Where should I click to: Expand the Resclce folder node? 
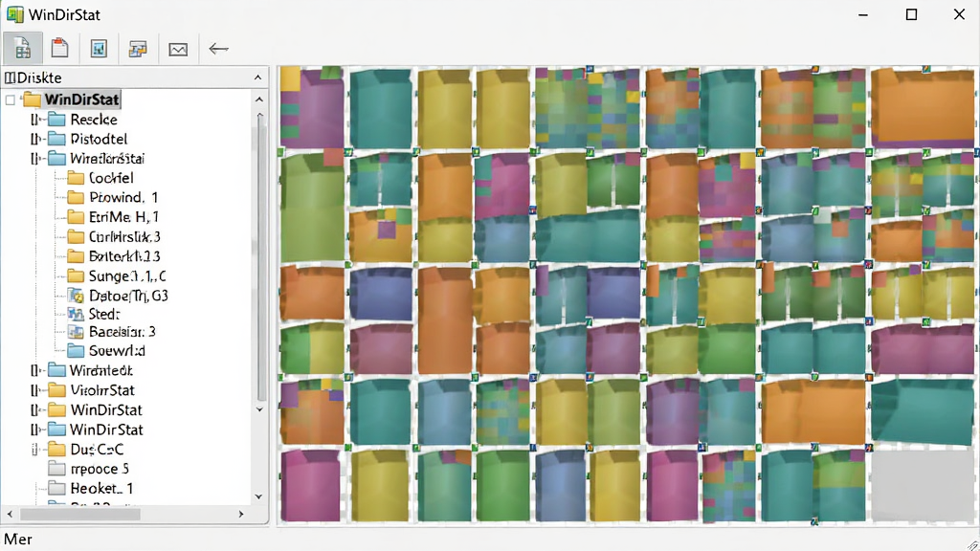click(x=35, y=120)
